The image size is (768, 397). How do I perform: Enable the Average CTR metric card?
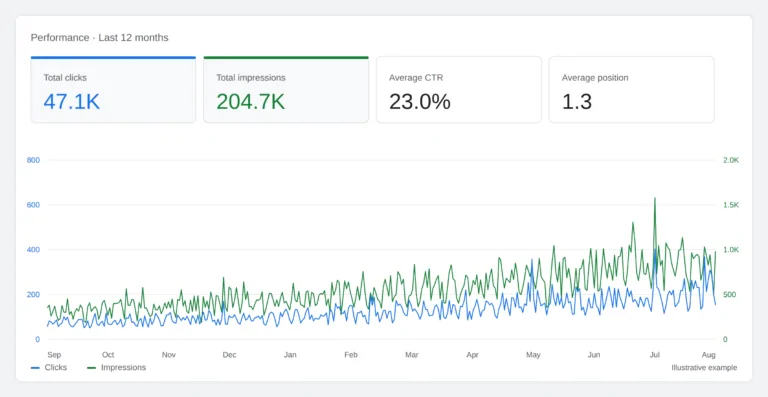[459, 90]
